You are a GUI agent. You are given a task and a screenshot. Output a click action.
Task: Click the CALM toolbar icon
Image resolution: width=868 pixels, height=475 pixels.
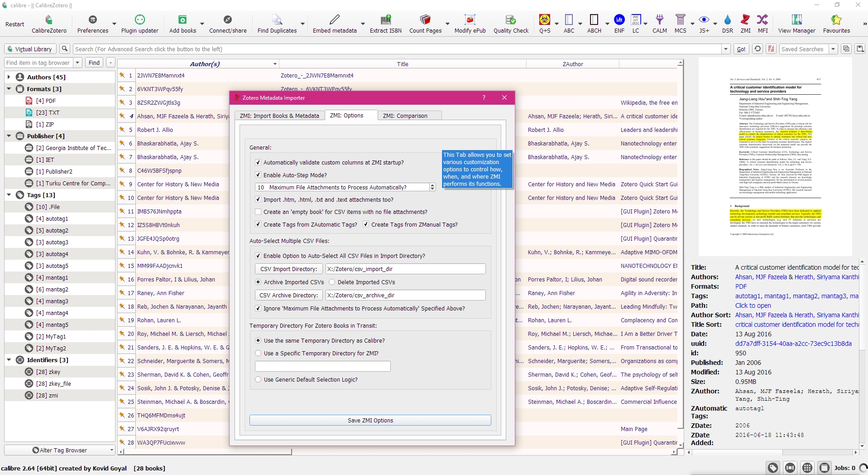click(x=660, y=24)
